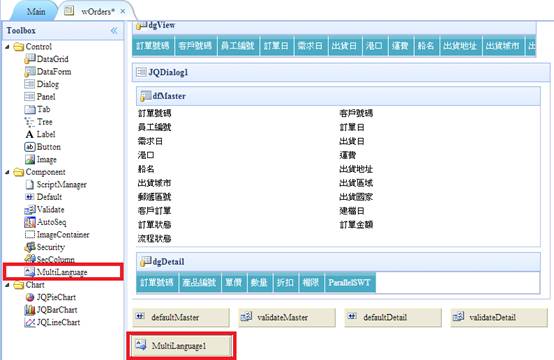Click the 員工編號 field label in dfMaster
Screen dimensions: 554x360
click(154, 127)
